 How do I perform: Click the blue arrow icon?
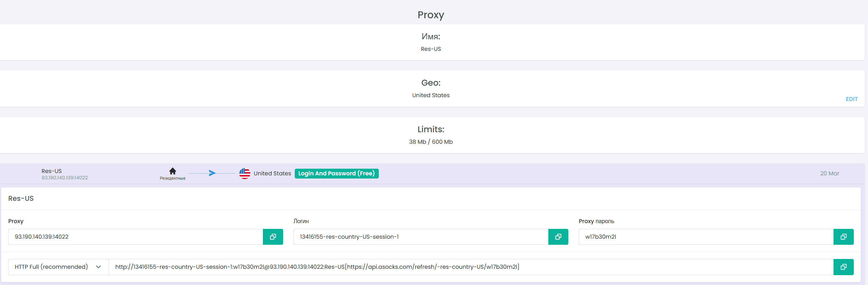(x=212, y=173)
